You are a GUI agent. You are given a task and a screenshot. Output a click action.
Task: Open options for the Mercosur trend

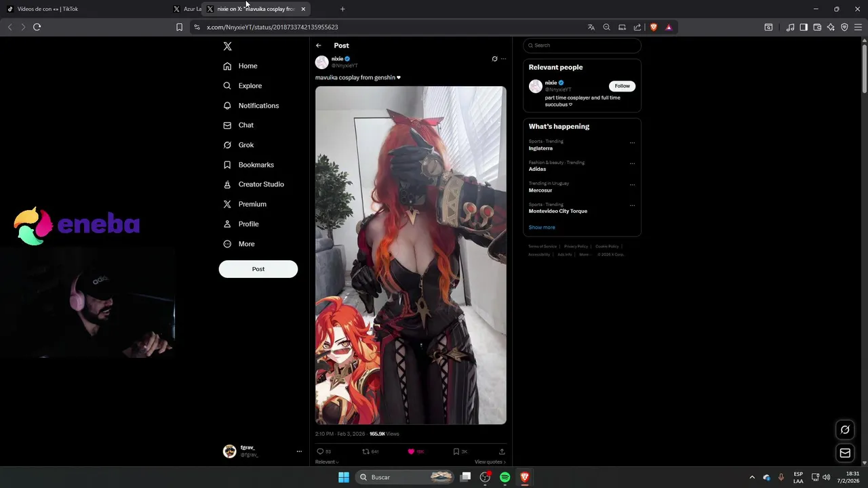632,184
